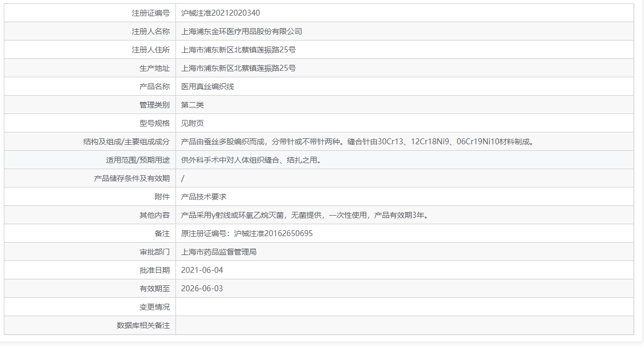Click the label 生产地址

[x=154, y=68]
